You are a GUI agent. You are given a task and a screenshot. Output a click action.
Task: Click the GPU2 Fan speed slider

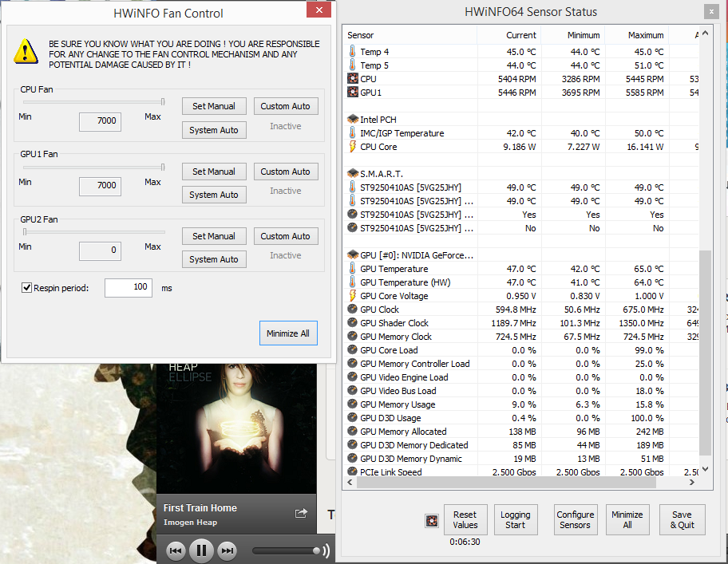[93, 231]
